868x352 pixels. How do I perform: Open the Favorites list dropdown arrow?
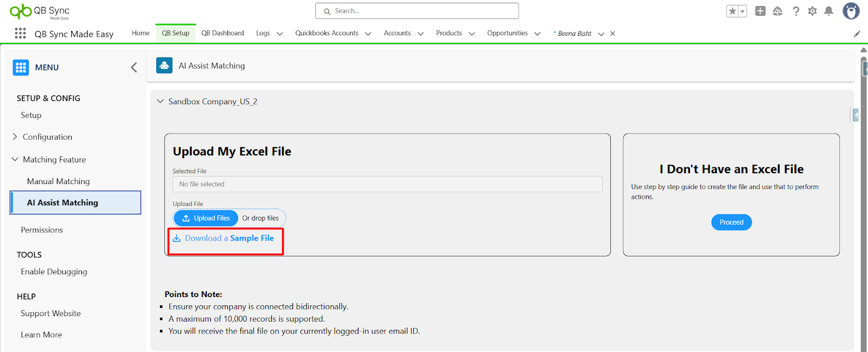pos(743,11)
